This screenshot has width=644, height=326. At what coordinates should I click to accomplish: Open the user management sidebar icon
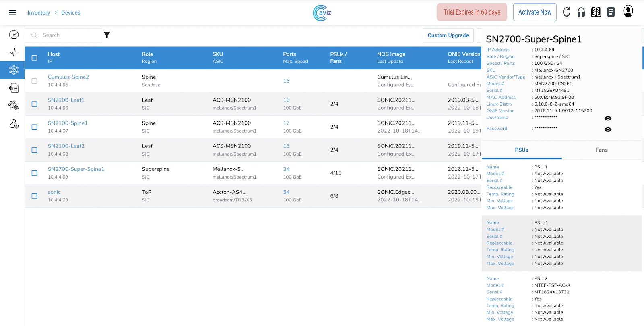pos(14,124)
